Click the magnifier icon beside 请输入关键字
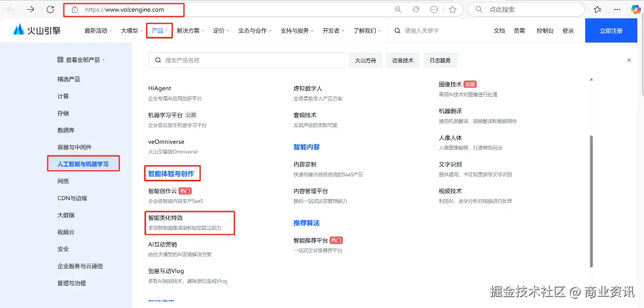The image size is (644, 308). pos(397,30)
